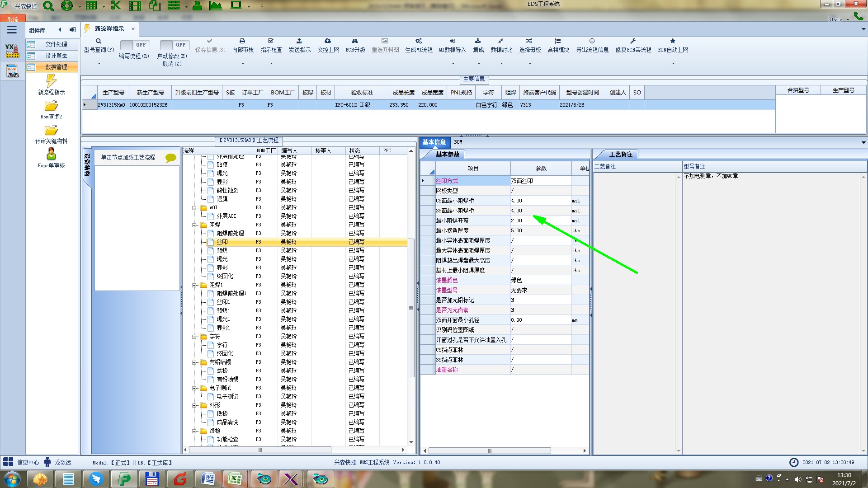Click 信息中心 in status bar
This screenshot has width=868, height=488.
[x=28, y=462]
